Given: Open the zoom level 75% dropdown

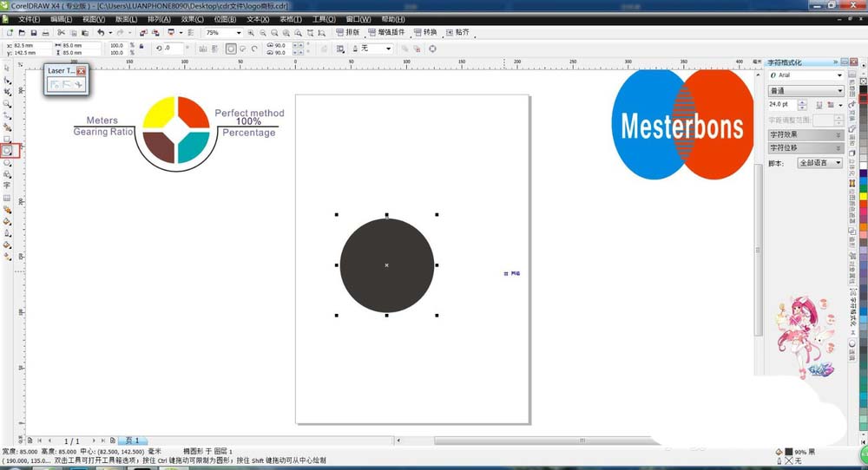Looking at the screenshot, I should (239, 33).
